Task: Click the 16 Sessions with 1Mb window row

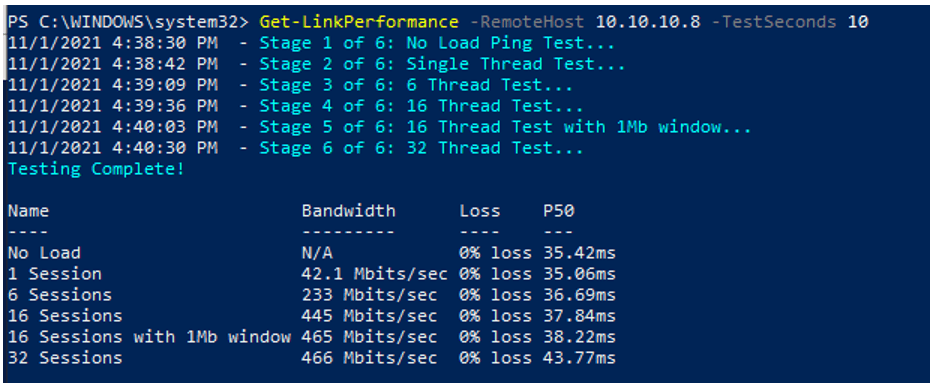Action: tap(312, 337)
